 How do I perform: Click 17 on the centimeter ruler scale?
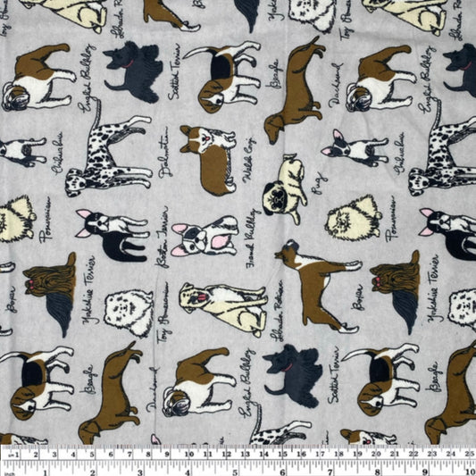[x=321, y=455]
